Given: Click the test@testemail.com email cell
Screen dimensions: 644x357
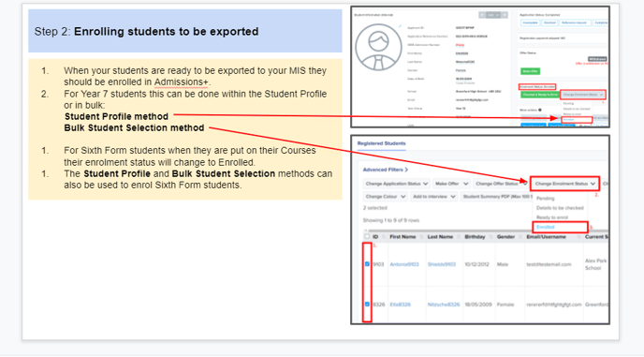Looking at the screenshot, I should (549, 264).
